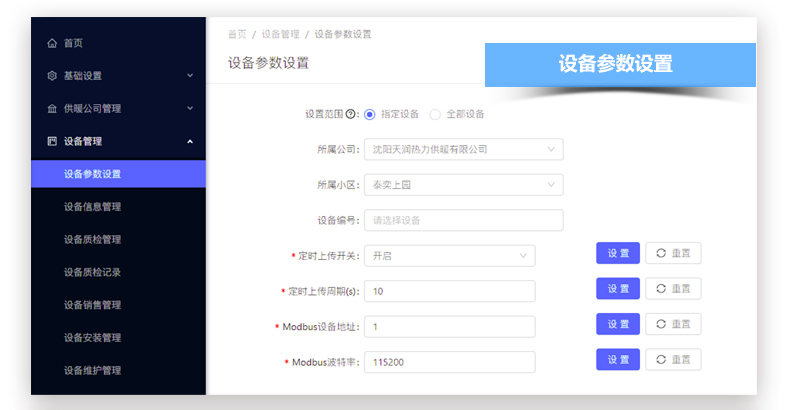Click 设置 button for 定时上传周期

coord(617,288)
